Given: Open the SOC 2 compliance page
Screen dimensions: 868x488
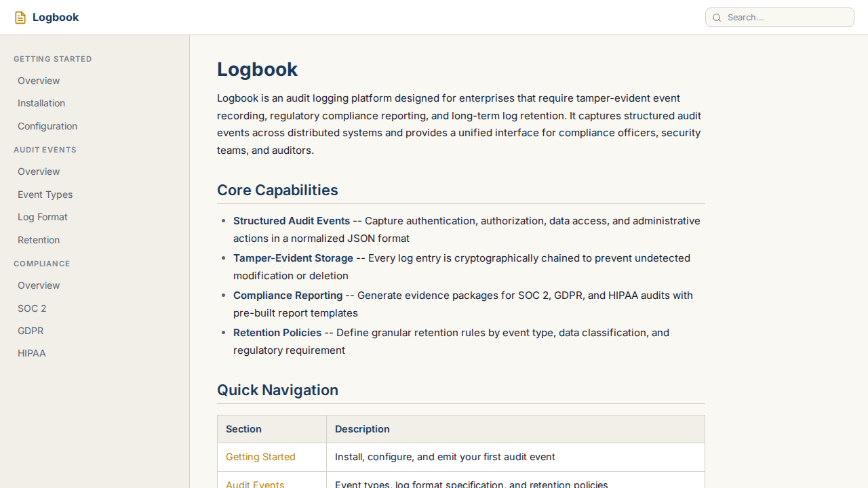Looking at the screenshot, I should [x=32, y=308].
